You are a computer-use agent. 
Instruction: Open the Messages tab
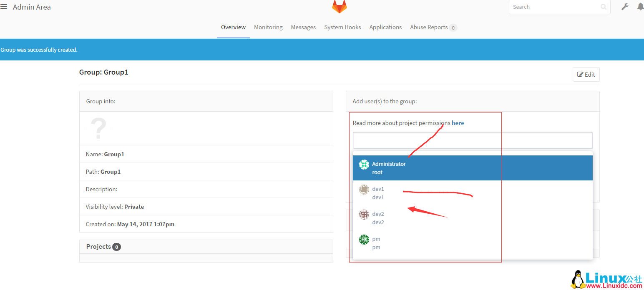coord(303,27)
